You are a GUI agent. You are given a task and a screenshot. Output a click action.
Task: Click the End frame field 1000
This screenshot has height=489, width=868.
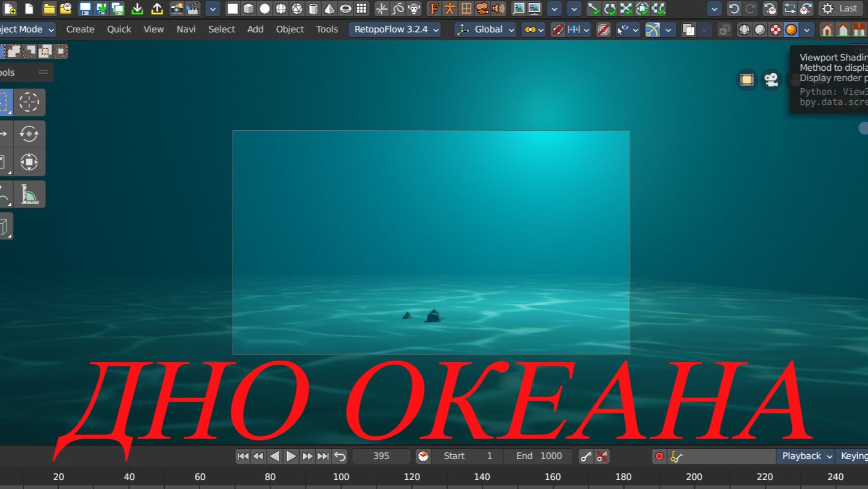[x=538, y=456]
